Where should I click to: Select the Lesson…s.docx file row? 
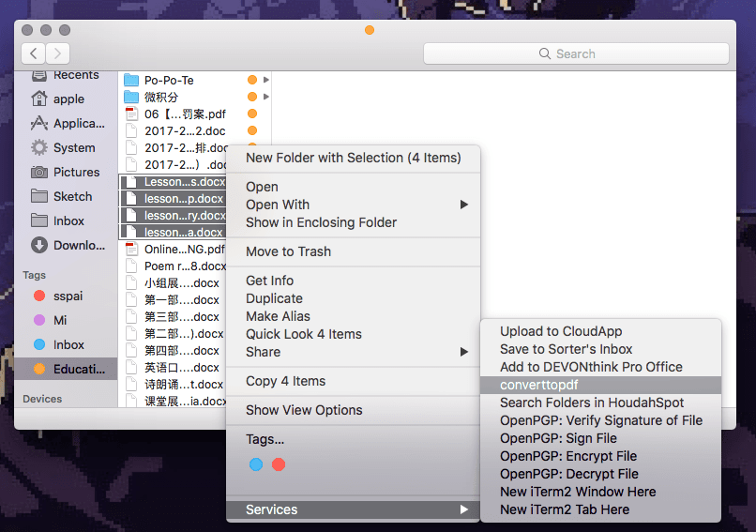[x=173, y=182]
